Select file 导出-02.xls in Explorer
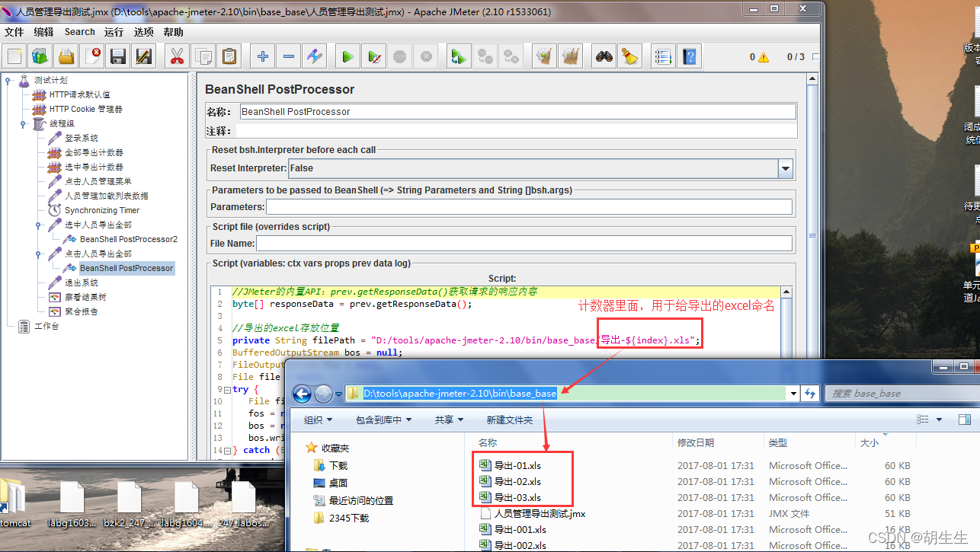Image resolution: width=980 pixels, height=552 pixels. coord(517,482)
